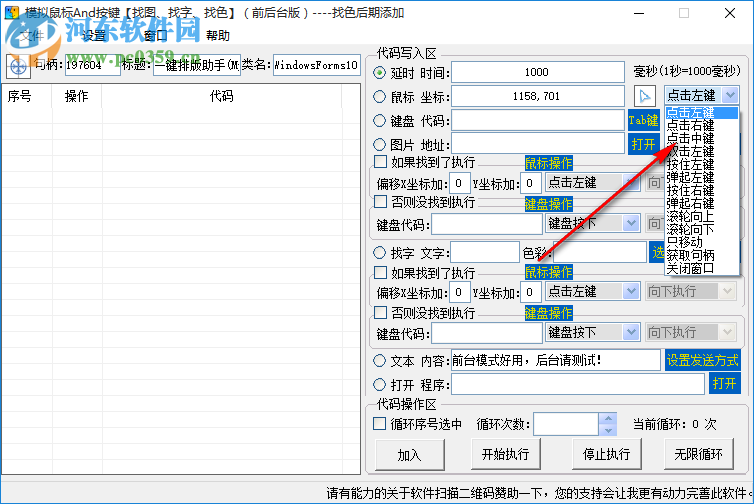The height and width of the screenshot is (504, 754).
Task: Choose 点击右键 in the open list
Action: click(x=702, y=126)
